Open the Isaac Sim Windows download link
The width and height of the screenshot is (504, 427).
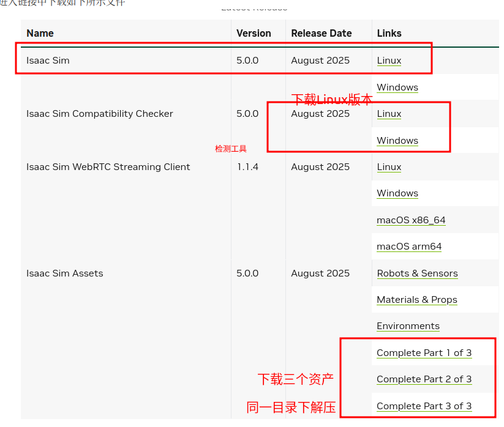tap(397, 87)
